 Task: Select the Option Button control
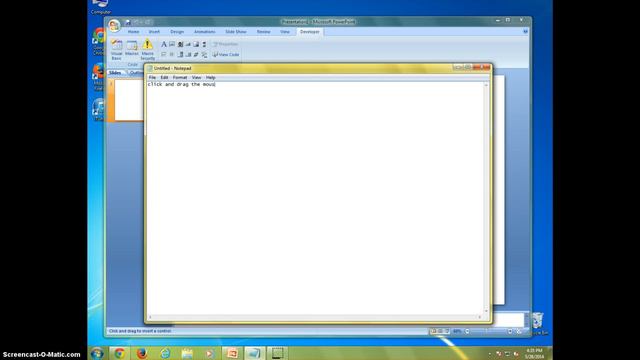[172, 54]
